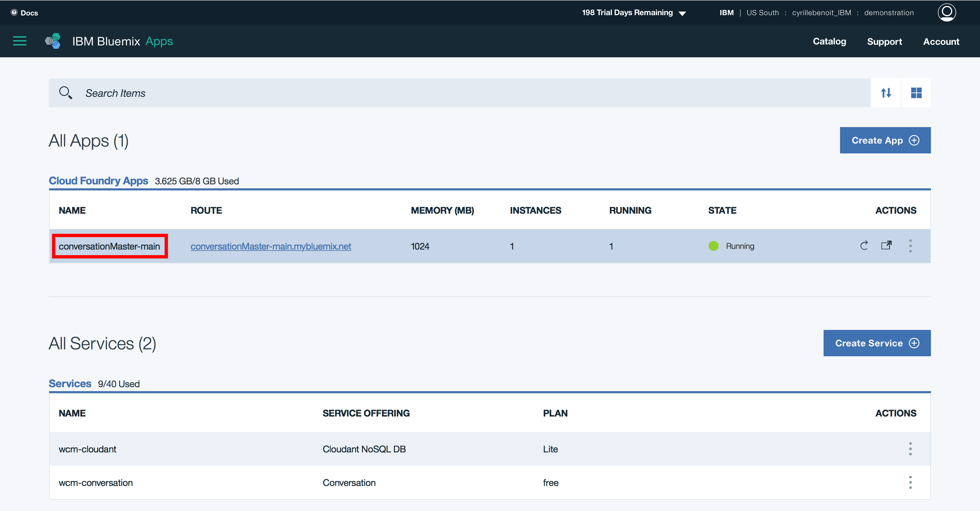Select the wcm-conversation service row
Viewport: 980px width, 511px height.
pyautogui.click(x=95, y=483)
